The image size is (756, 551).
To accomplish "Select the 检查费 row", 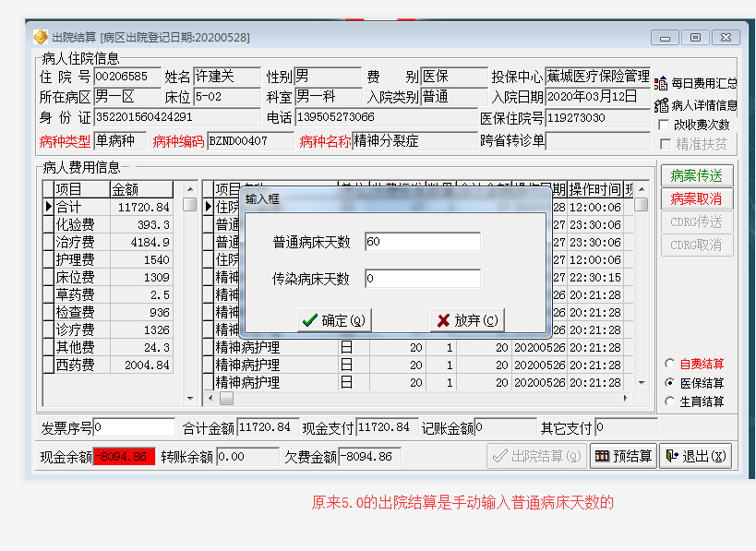I will (108, 312).
